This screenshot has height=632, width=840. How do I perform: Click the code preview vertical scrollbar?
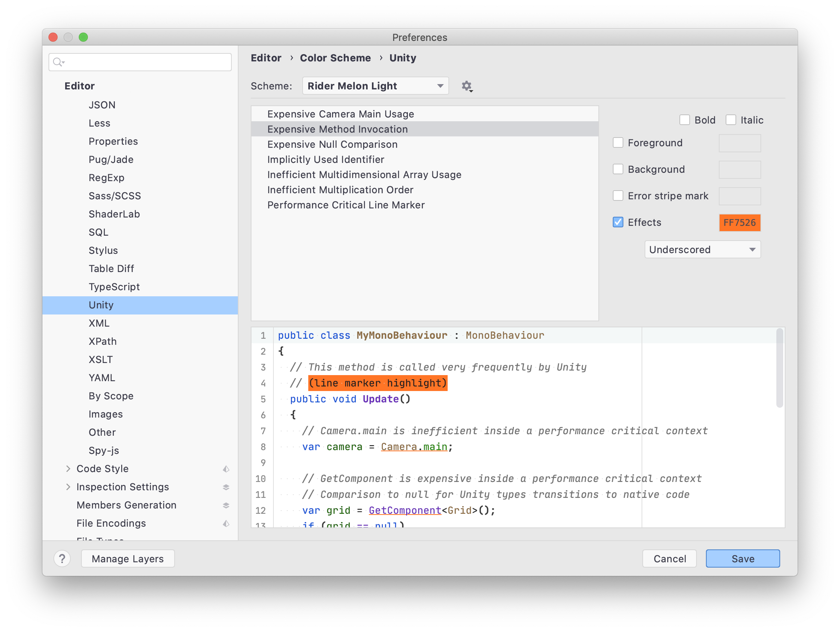click(779, 368)
